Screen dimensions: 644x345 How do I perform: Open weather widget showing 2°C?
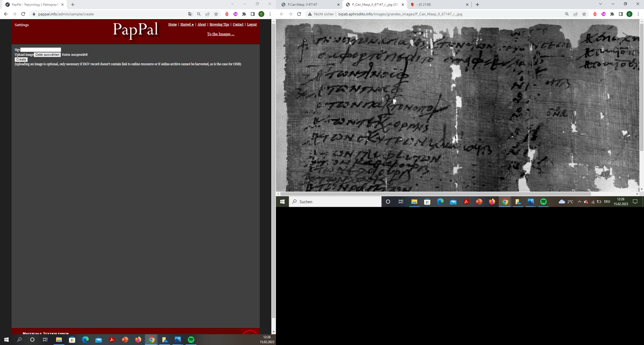point(566,202)
